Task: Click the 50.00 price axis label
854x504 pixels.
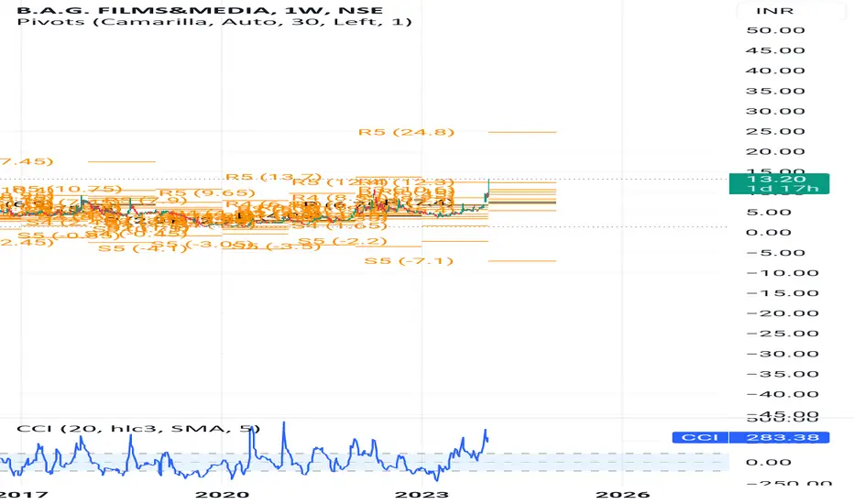Action: point(775,30)
